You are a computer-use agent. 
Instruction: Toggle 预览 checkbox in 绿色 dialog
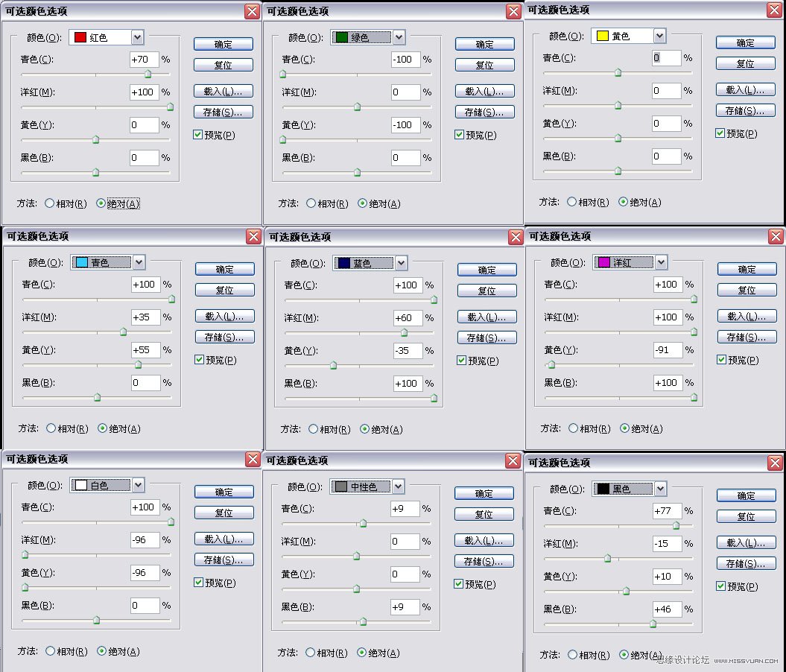[459, 135]
